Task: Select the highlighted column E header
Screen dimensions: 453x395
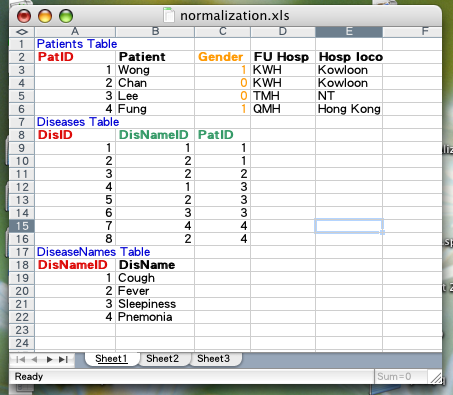Action: coord(349,32)
